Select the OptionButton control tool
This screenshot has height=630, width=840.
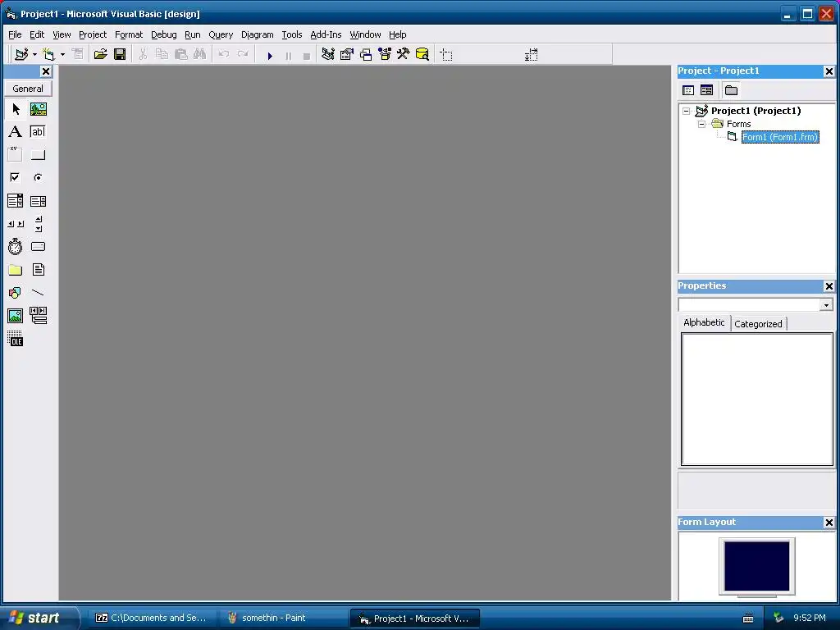[38, 177]
